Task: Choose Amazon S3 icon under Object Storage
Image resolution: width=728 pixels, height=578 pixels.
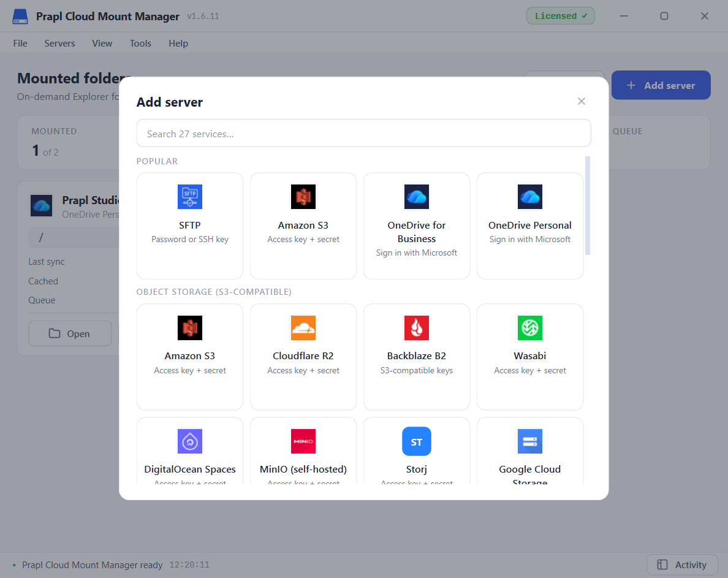Action: pos(190,328)
